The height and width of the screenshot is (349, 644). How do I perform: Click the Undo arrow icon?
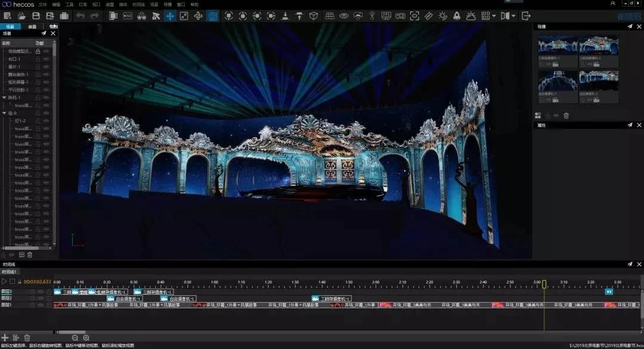pyautogui.click(x=80, y=16)
